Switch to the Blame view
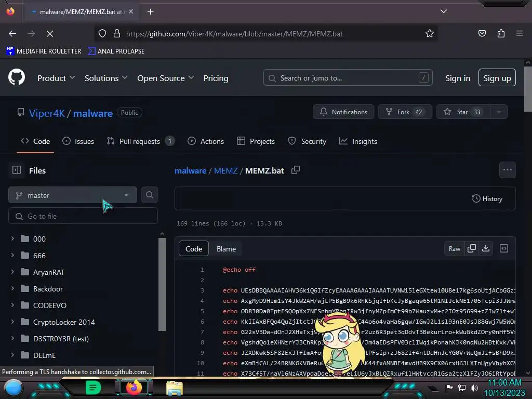The image size is (532, 399). click(x=226, y=249)
